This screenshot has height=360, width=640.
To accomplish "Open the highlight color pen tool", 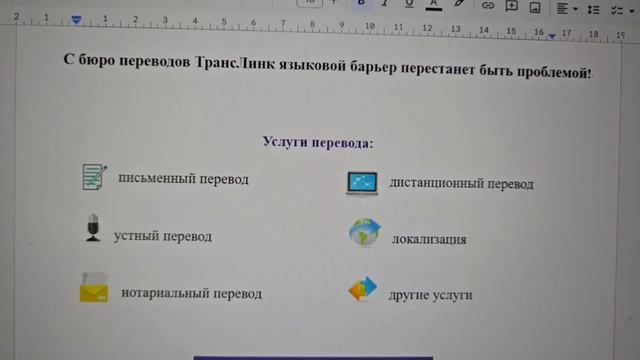I will click(459, 4).
